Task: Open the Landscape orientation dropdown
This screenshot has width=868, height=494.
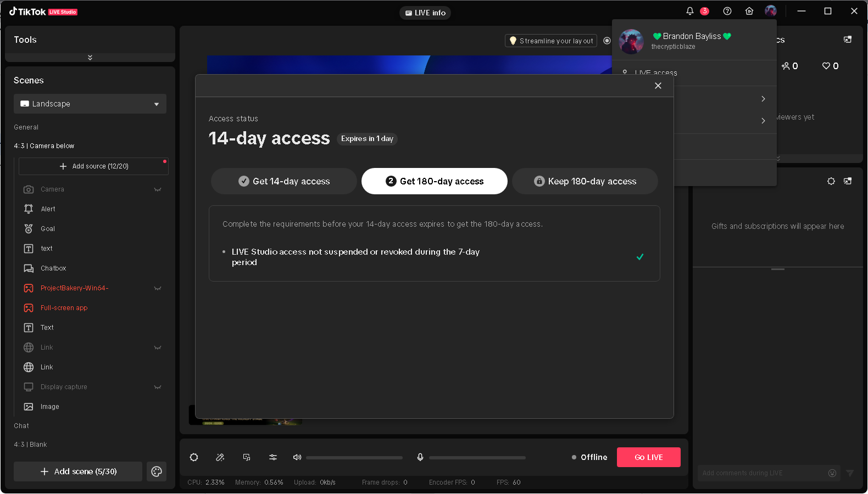Action: [90, 104]
